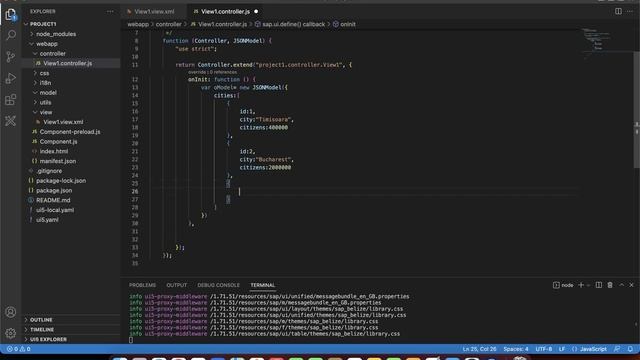This screenshot has height=360, width=640.
Task: Collapse the webapp folder
Action: [x=47, y=44]
